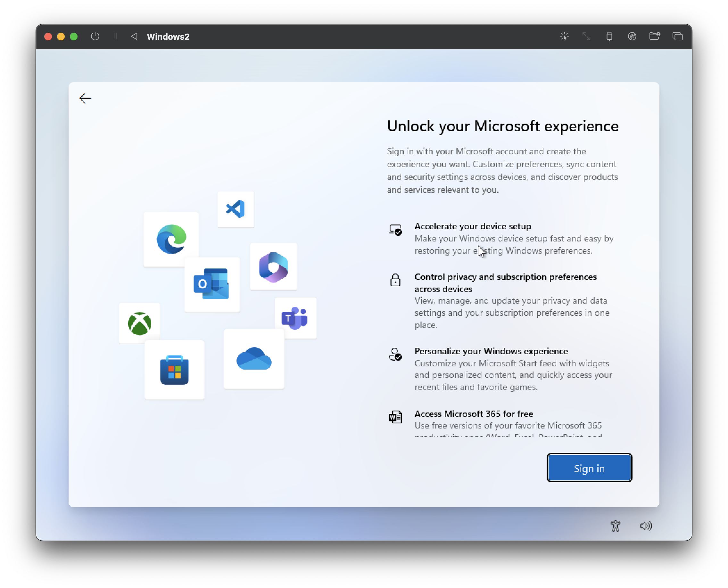Viewport: 728px width, 588px height.
Task: Click the Xbox logo tile
Action: (139, 323)
